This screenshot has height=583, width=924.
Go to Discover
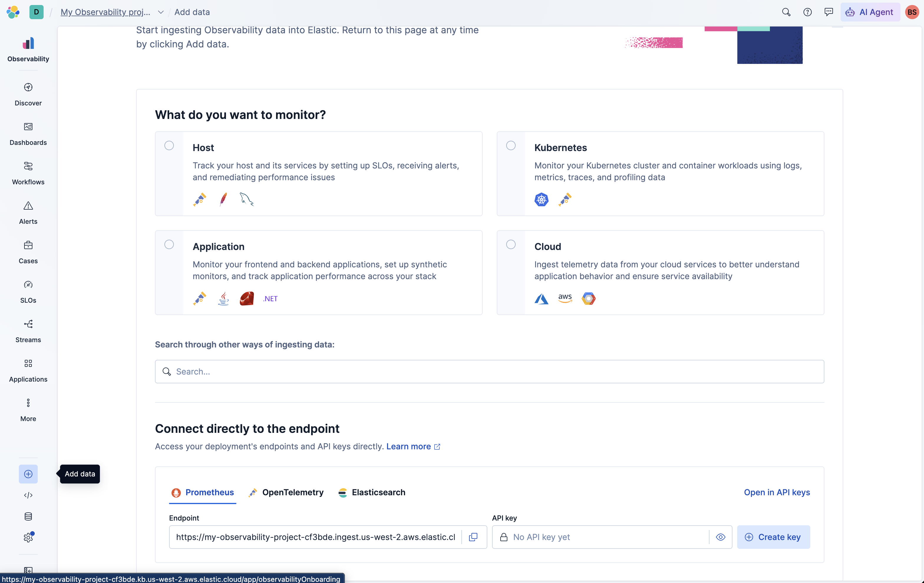pyautogui.click(x=28, y=94)
